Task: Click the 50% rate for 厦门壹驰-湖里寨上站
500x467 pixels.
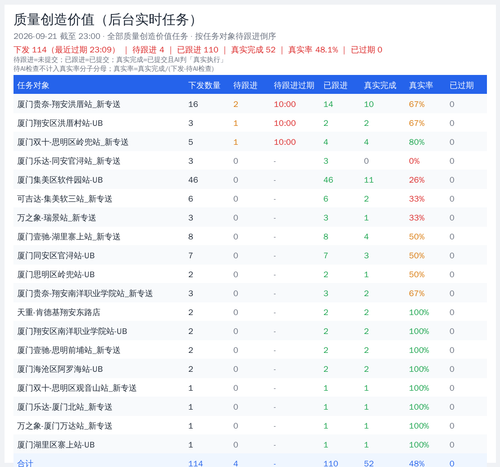Action: click(417, 237)
